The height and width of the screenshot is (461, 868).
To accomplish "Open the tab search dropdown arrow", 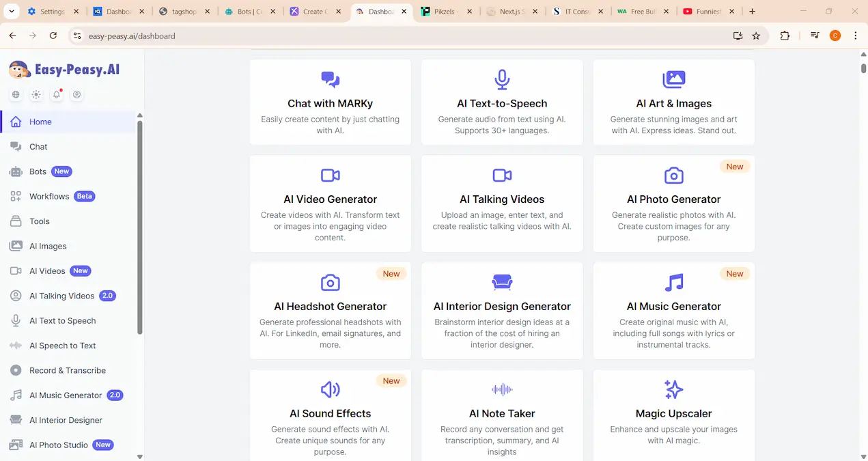I will pos(12,12).
